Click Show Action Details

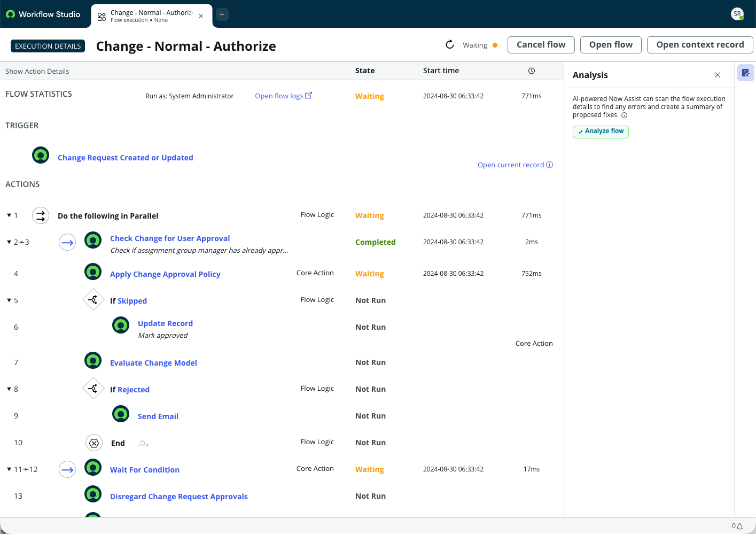tap(37, 71)
